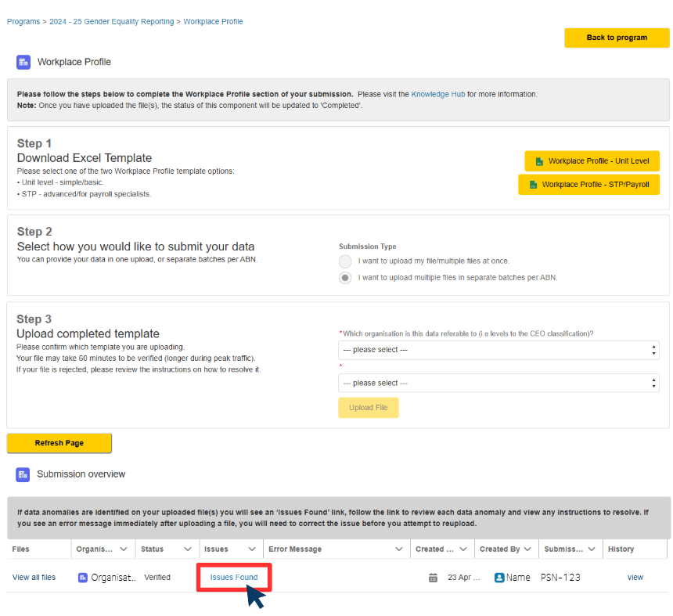Click the Refresh Page button
The width and height of the screenshot is (673, 616).
[x=59, y=443]
